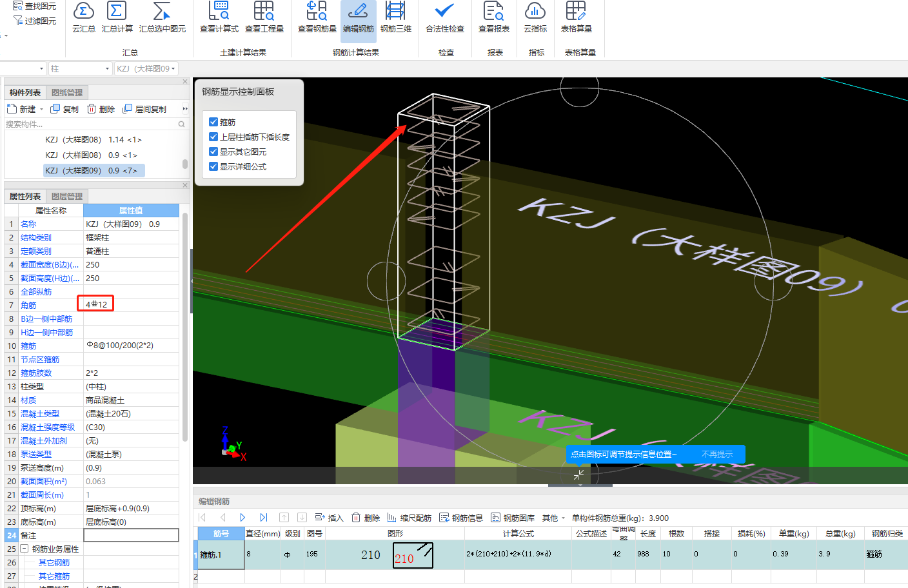908x588 pixels.
Task: Collapse the 钢筋业务属性 group
Action: point(25,549)
